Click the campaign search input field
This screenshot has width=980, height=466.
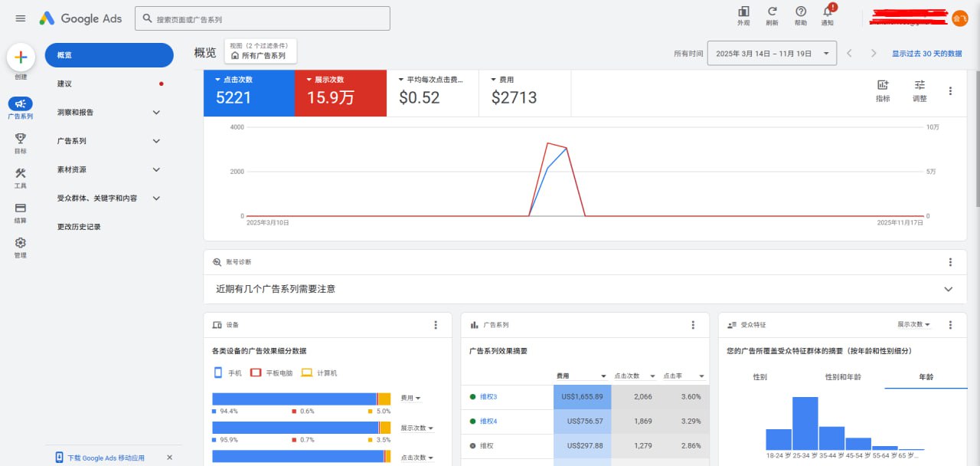click(x=263, y=18)
